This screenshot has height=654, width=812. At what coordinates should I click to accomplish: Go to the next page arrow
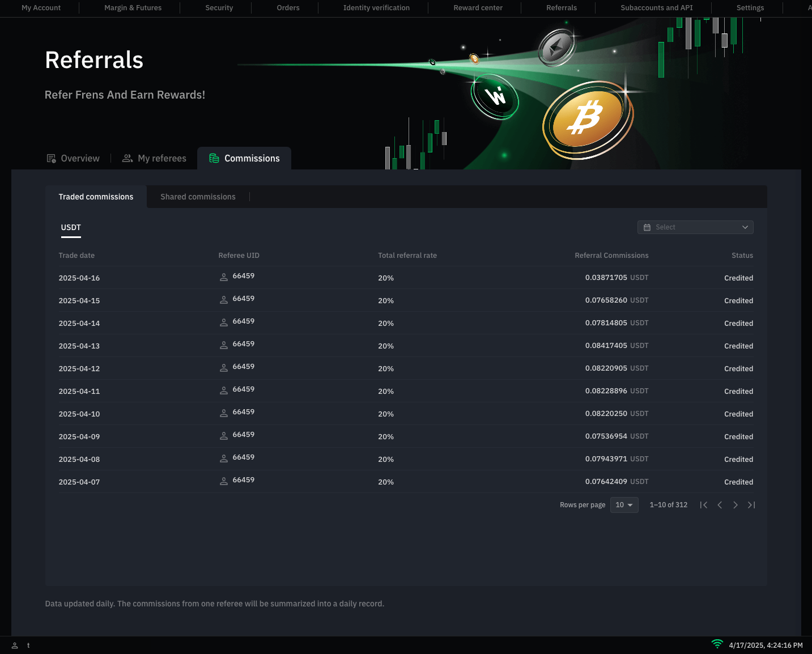click(x=736, y=505)
